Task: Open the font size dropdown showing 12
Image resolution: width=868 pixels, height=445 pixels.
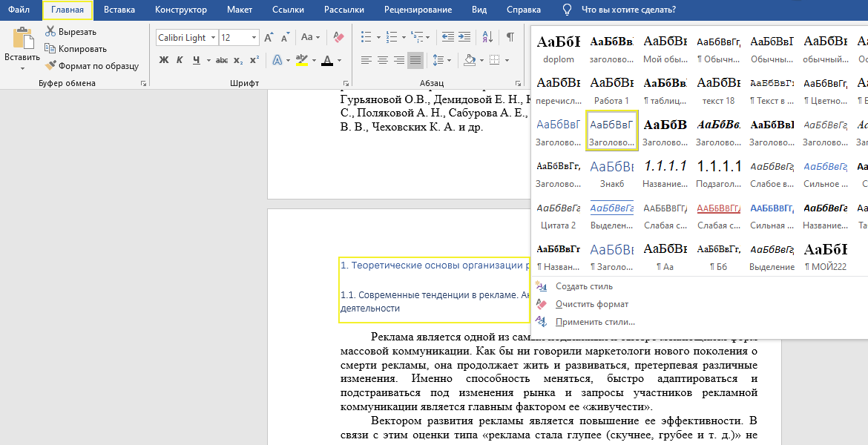Action: point(254,37)
